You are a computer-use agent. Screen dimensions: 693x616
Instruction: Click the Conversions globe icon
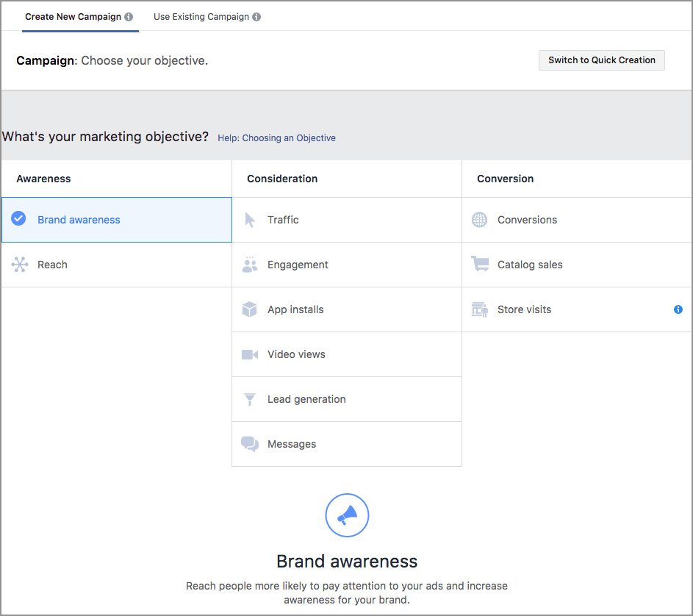tap(480, 220)
